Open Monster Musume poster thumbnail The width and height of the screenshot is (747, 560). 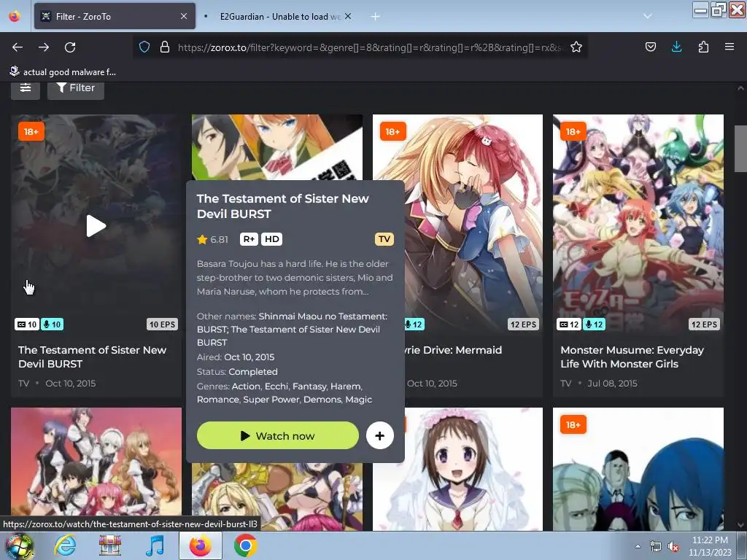(x=638, y=223)
